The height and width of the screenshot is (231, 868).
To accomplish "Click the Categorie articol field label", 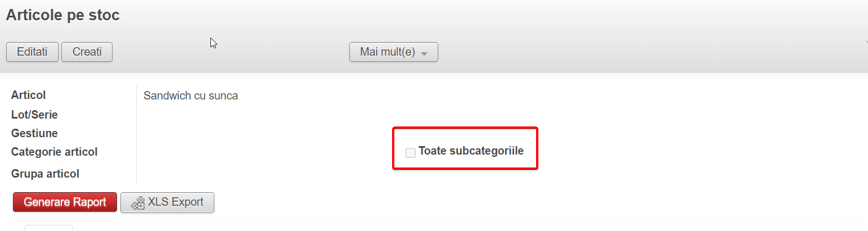I will coord(54,152).
